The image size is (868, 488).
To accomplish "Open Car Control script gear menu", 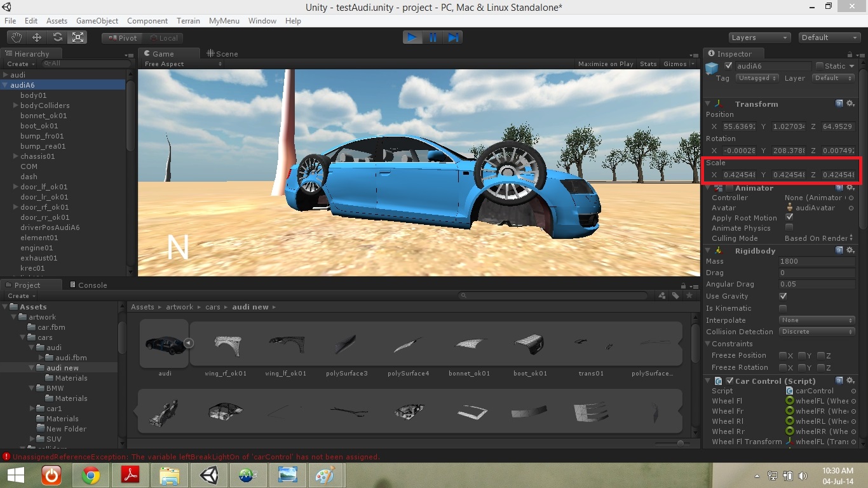I will coord(850,381).
